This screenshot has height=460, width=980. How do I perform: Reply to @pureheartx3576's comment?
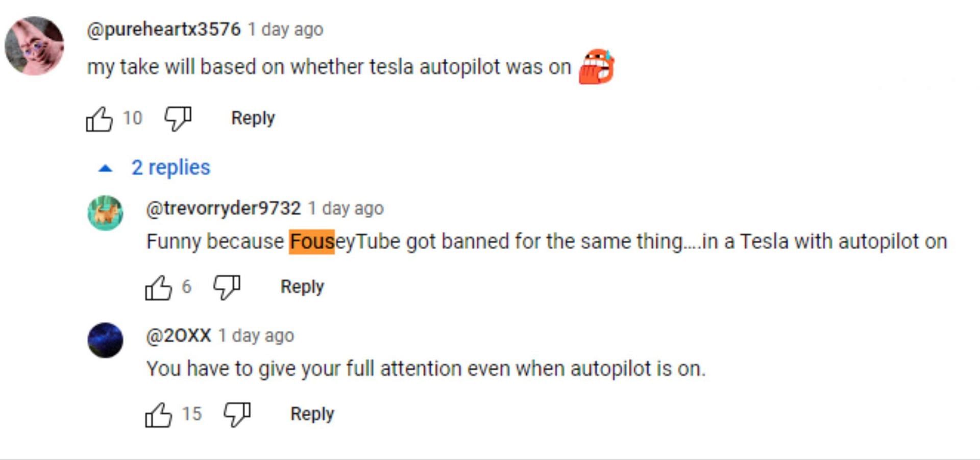coord(253,118)
